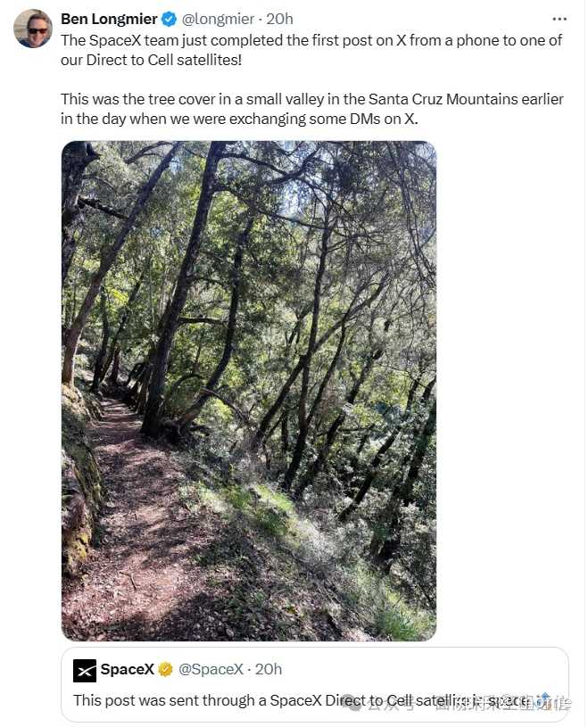
Task: Click the tweet text about Direct to Cell satellites
Action: 311,50
